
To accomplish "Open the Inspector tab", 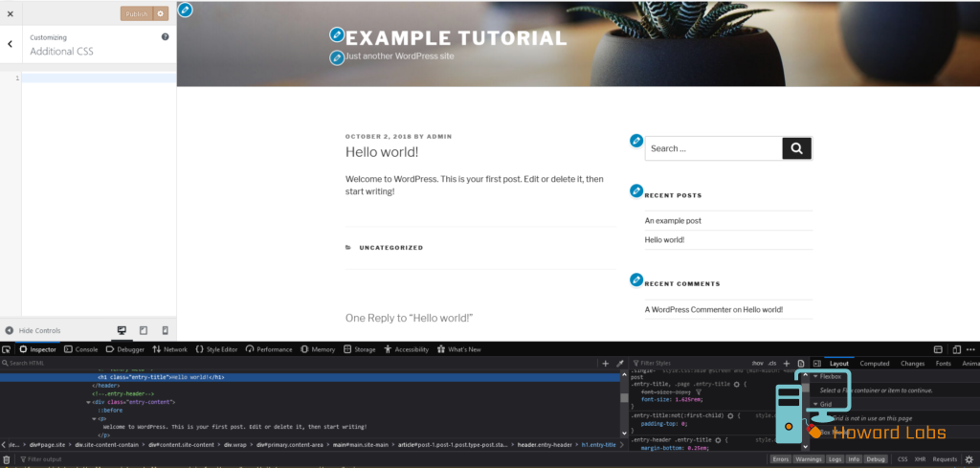I will (37, 349).
